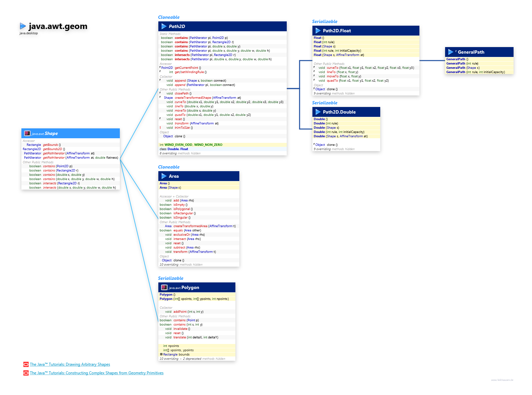Select the java.awt.Shape title
Image resolution: width=532 pixels, height=395 pixels.
coord(45,133)
